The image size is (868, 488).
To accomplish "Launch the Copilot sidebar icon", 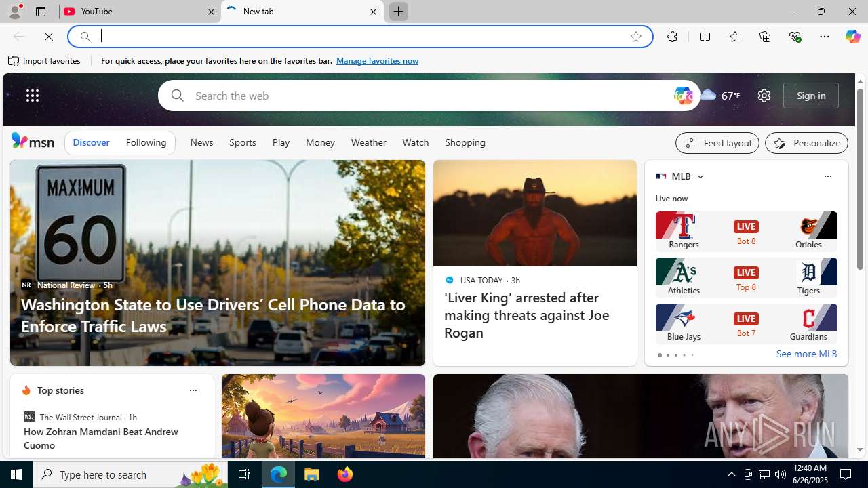I will pos(852,37).
